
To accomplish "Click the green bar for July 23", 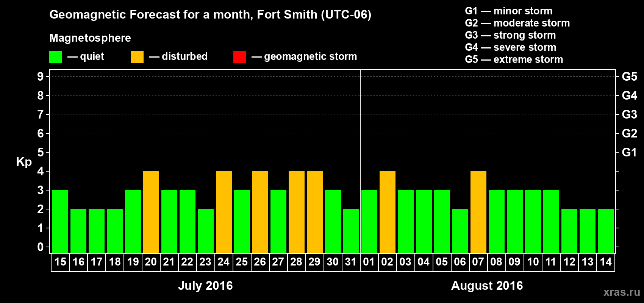I will click(206, 231).
